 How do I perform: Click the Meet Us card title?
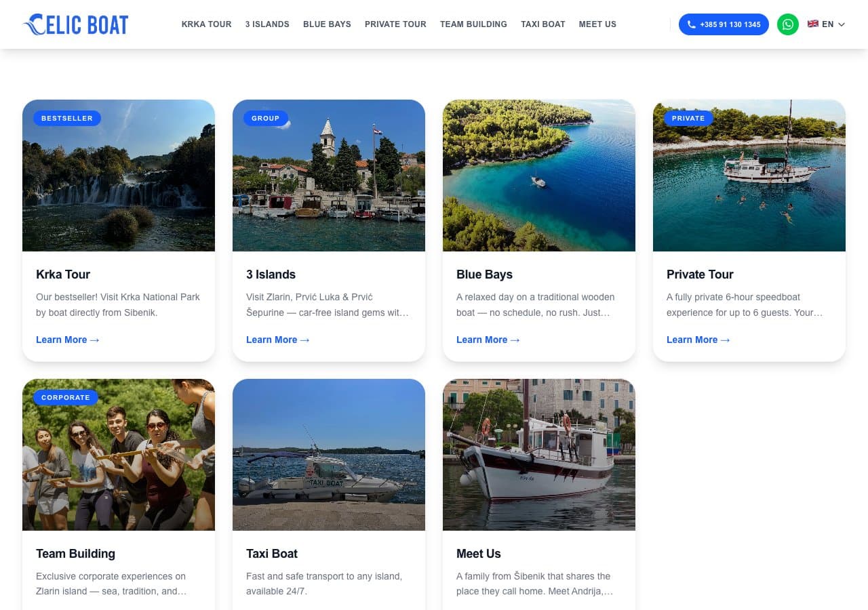479,554
